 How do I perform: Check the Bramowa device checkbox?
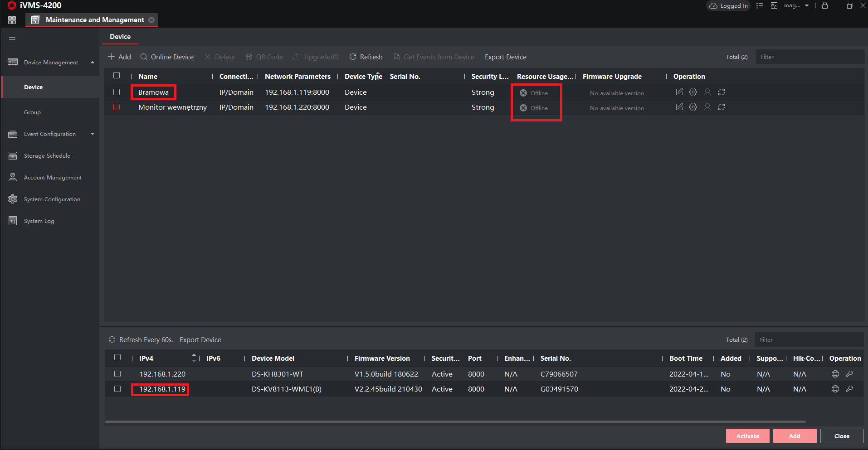click(x=117, y=92)
